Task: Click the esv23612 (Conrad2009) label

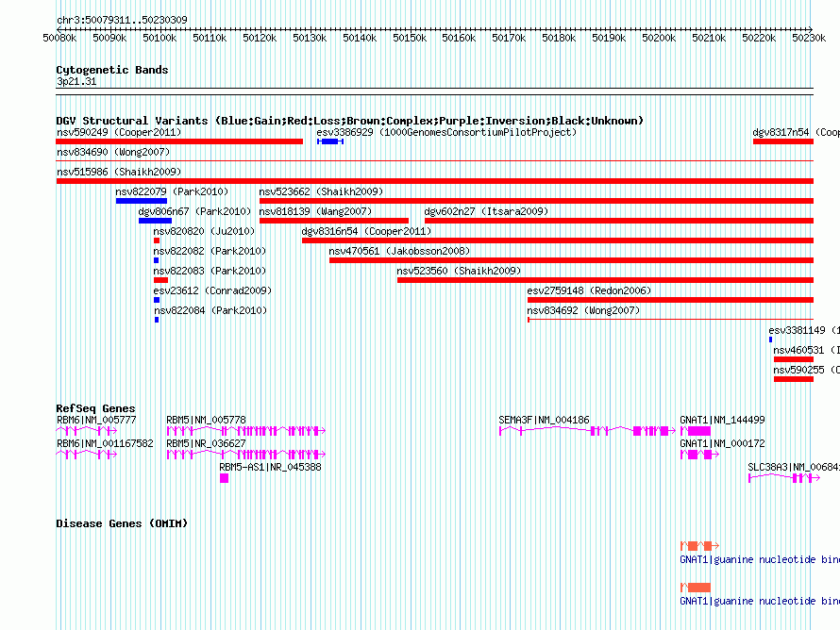Action: click(x=212, y=290)
